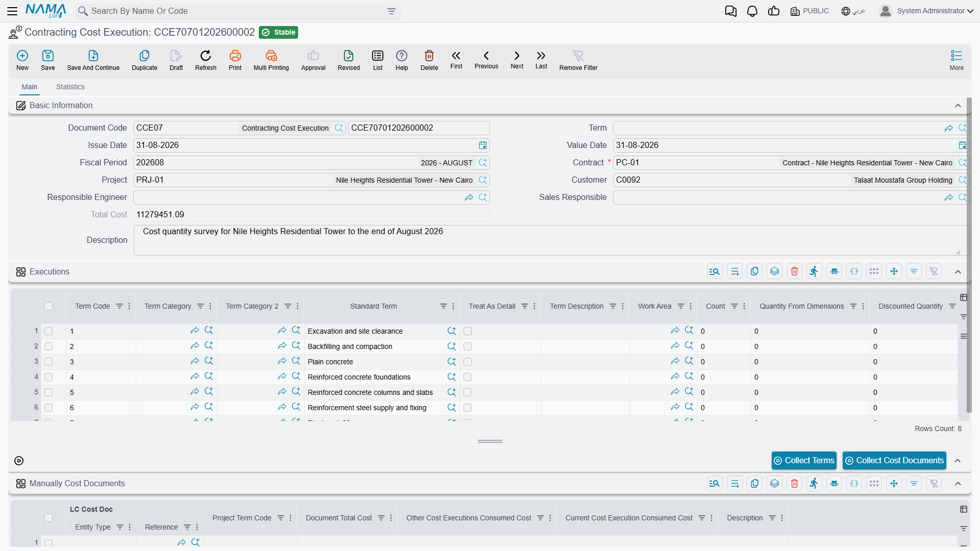Click Executions grid column chooser icon
This screenshot has height=551, width=980.
(964, 297)
